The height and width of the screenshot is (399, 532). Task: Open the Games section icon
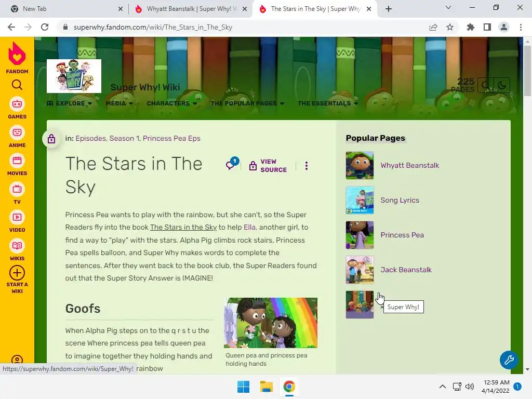point(17,104)
